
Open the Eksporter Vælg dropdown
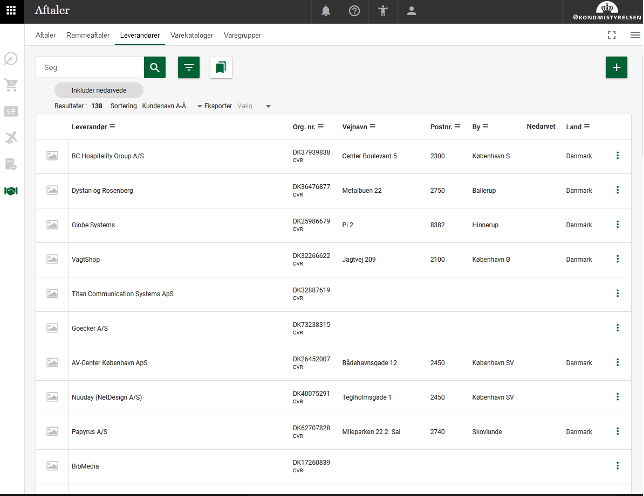[x=254, y=106]
